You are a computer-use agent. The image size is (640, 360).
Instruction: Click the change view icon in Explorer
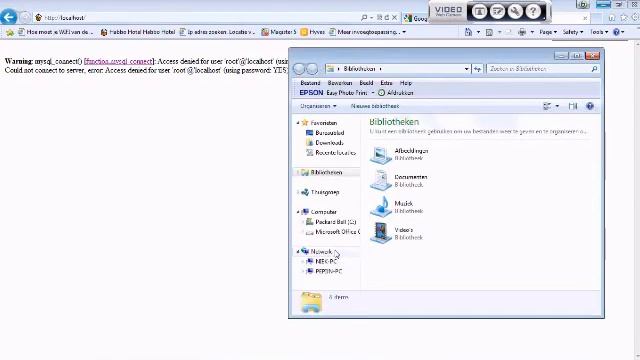click(547, 106)
